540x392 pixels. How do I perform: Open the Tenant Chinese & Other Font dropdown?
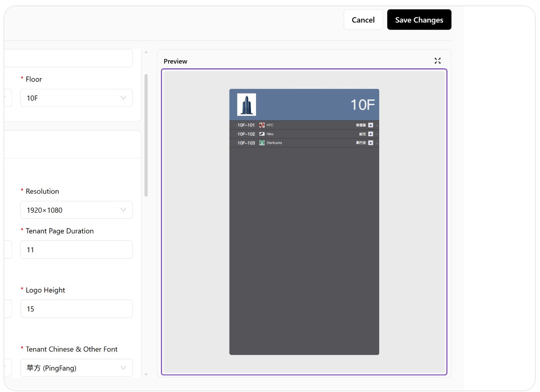click(77, 368)
